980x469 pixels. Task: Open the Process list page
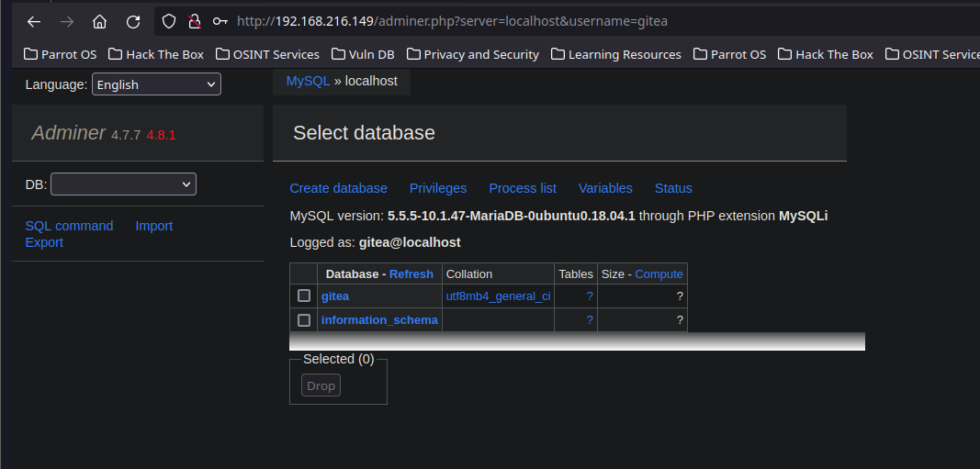pos(523,188)
